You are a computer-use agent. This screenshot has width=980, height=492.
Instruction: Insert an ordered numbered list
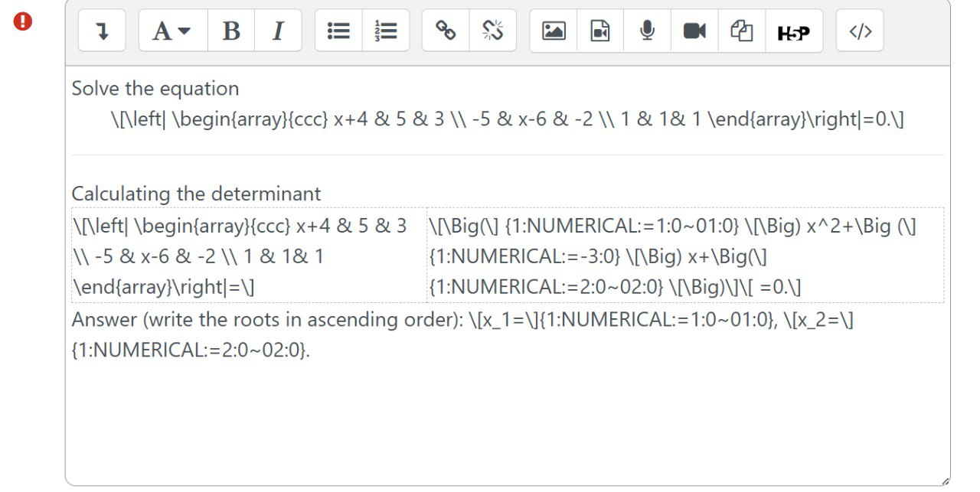coord(386,31)
